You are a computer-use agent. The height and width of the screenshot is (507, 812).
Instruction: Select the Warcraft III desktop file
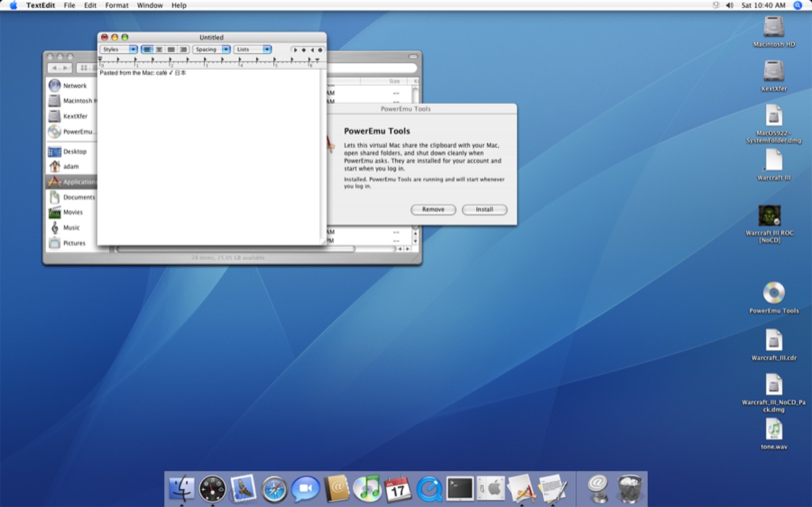coord(774,165)
